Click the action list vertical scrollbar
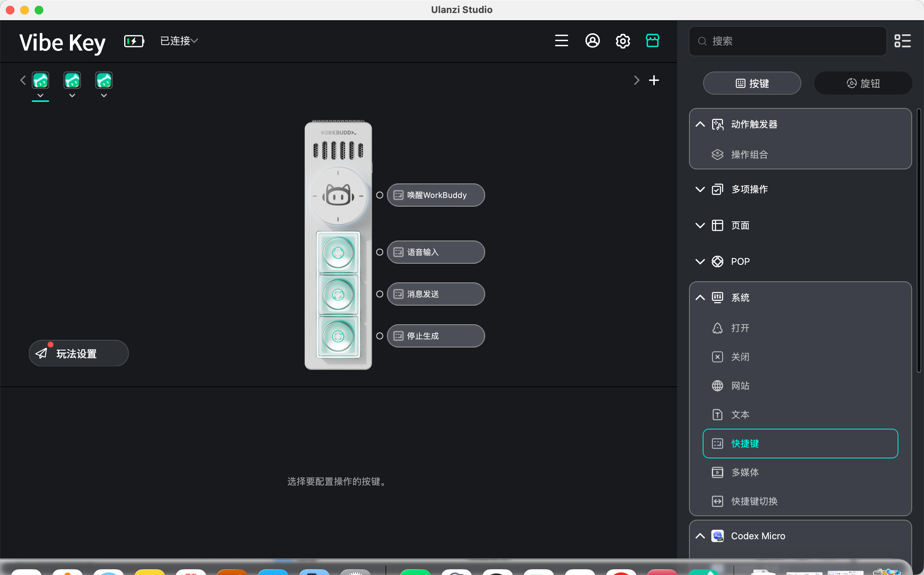This screenshot has height=575, width=924. click(918, 241)
